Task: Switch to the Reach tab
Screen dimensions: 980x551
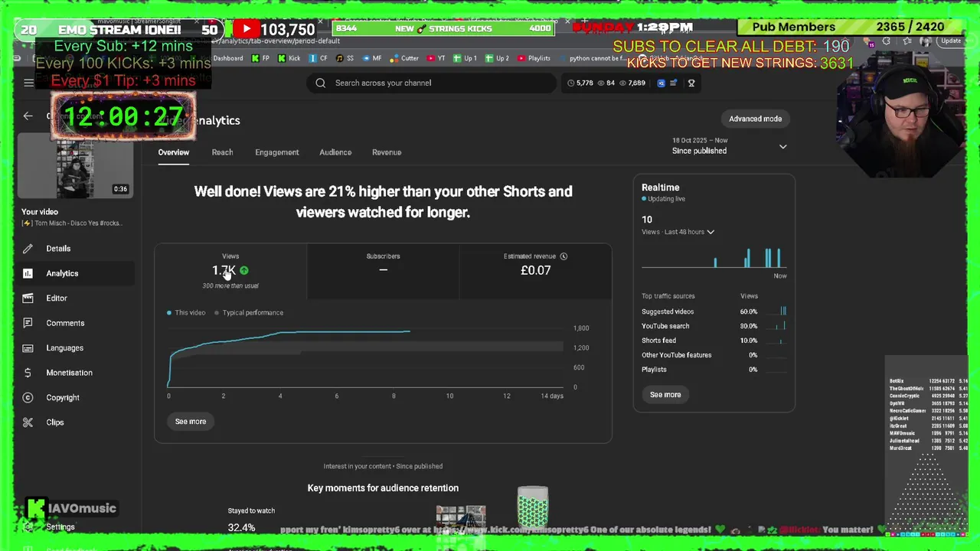Action: click(x=222, y=152)
